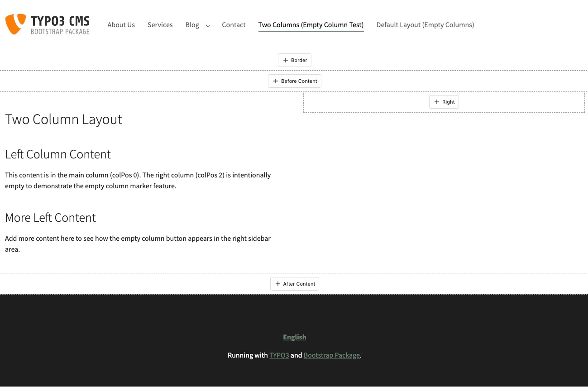Click the plus icon on Border button
Viewport: 588px width, 387px height.
tap(286, 60)
